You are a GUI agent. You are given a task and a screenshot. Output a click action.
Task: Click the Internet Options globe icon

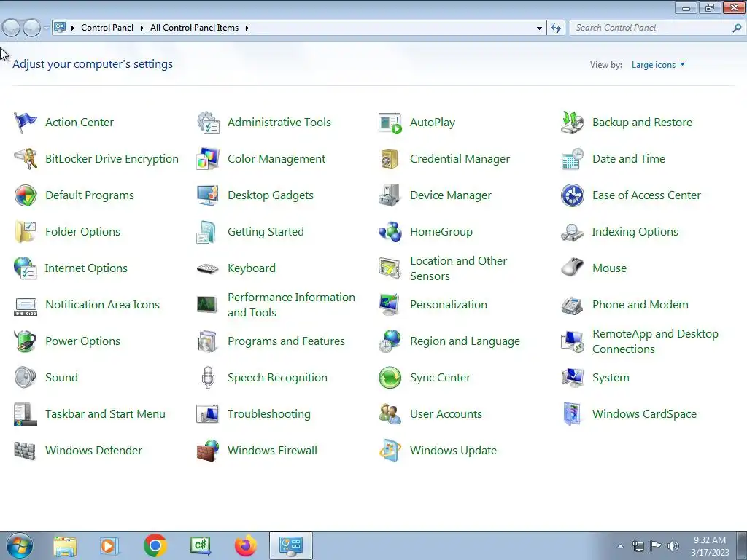point(26,268)
